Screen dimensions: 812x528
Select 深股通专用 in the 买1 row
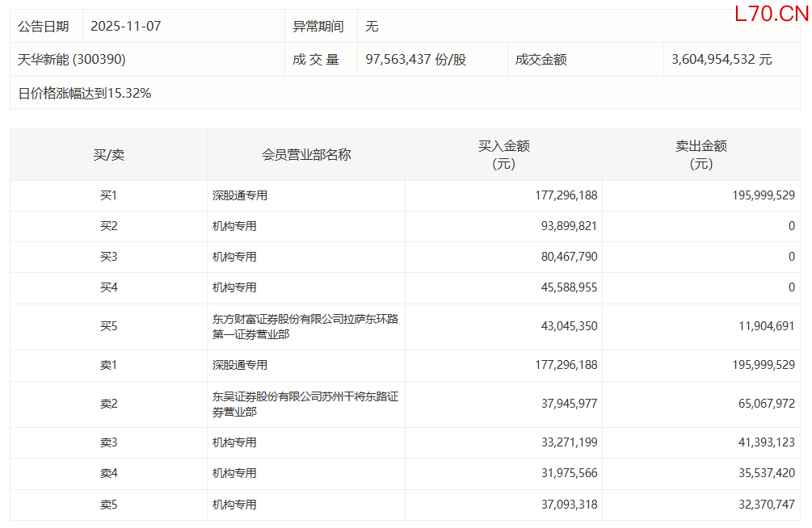click(240, 195)
